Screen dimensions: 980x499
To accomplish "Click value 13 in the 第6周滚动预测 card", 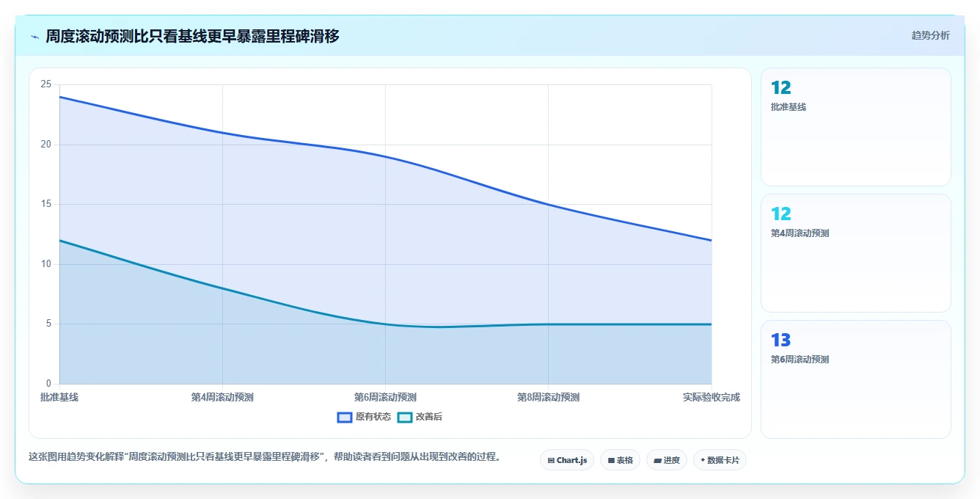I will click(781, 340).
